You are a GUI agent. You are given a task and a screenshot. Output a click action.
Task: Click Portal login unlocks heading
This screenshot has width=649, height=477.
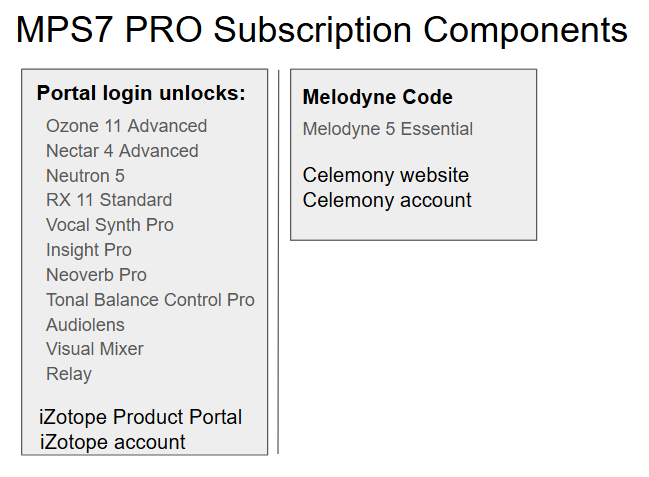pyautogui.click(x=141, y=93)
